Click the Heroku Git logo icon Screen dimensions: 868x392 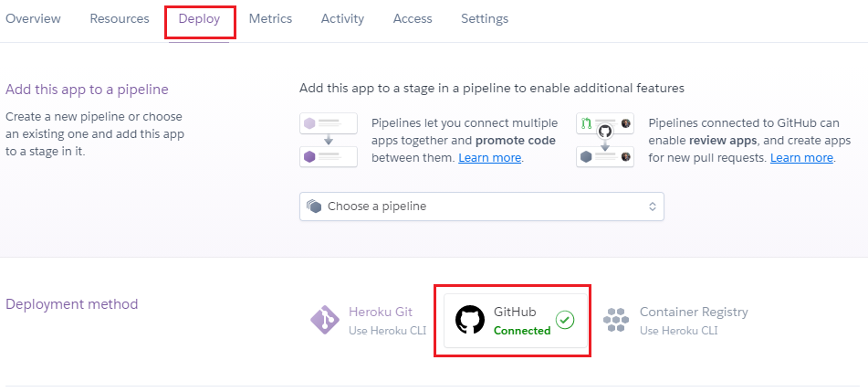(x=325, y=320)
